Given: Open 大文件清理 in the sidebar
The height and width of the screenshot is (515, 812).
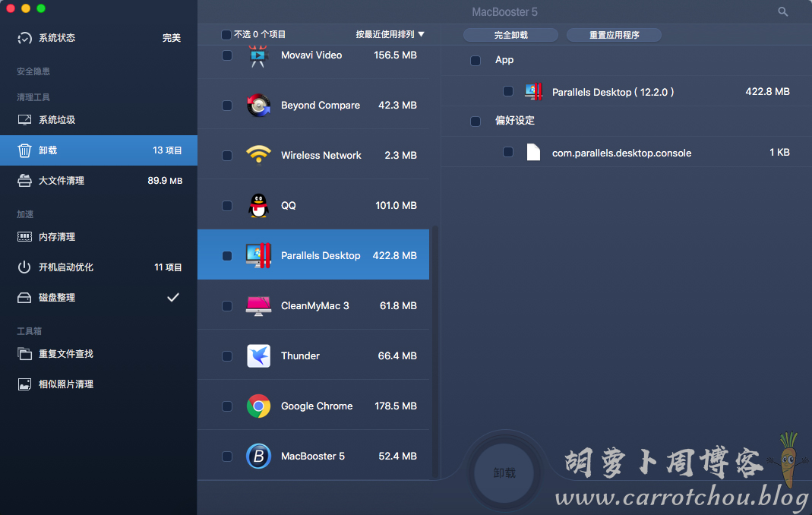Looking at the screenshot, I should pyautogui.click(x=99, y=180).
